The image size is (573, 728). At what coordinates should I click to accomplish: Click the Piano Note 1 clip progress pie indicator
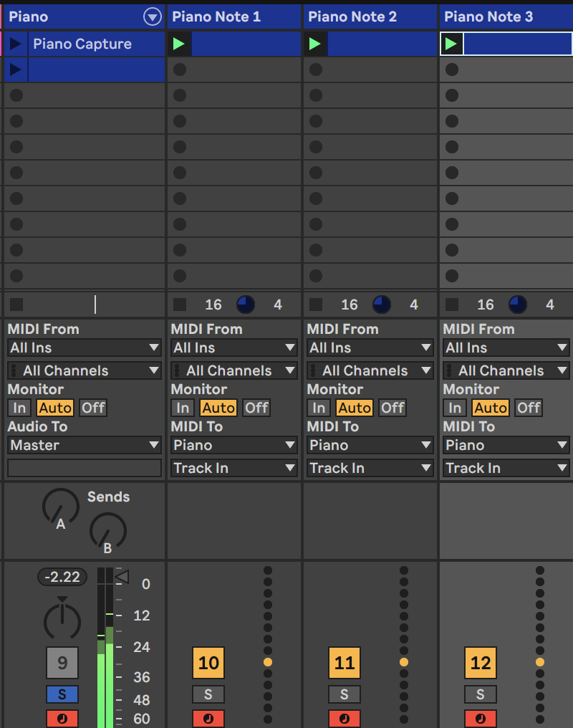246,305
